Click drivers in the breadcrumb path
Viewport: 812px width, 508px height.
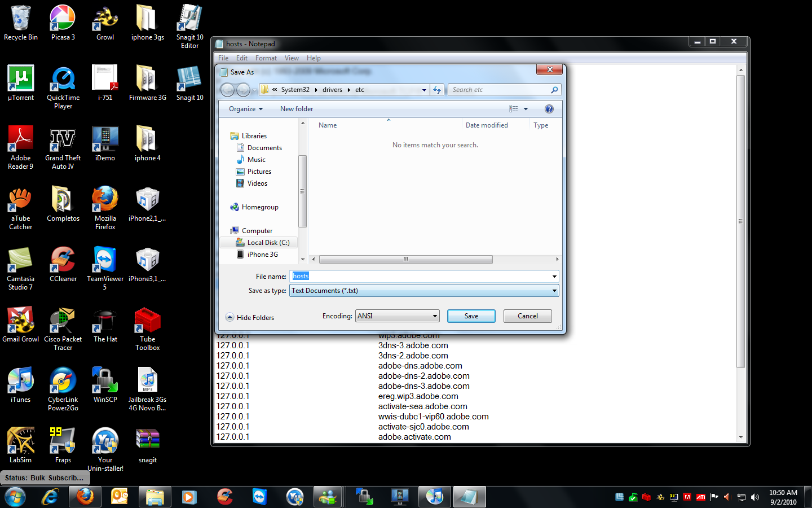point(332,90)
